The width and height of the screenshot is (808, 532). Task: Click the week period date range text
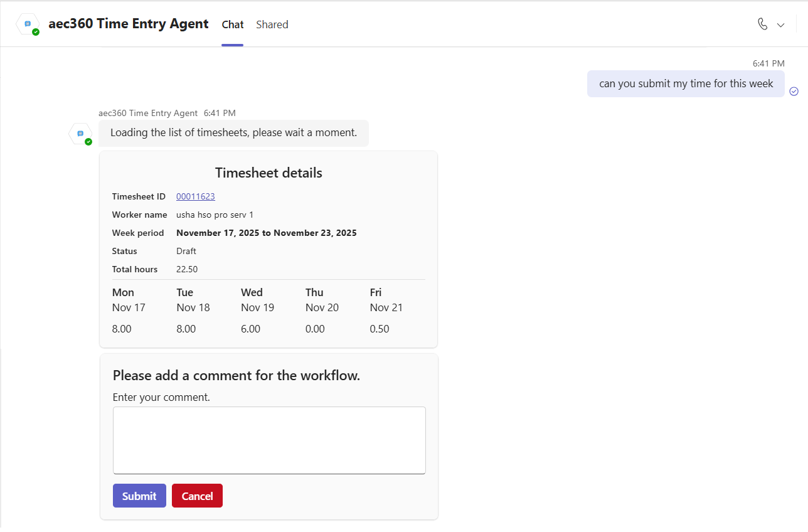point(266,233)
